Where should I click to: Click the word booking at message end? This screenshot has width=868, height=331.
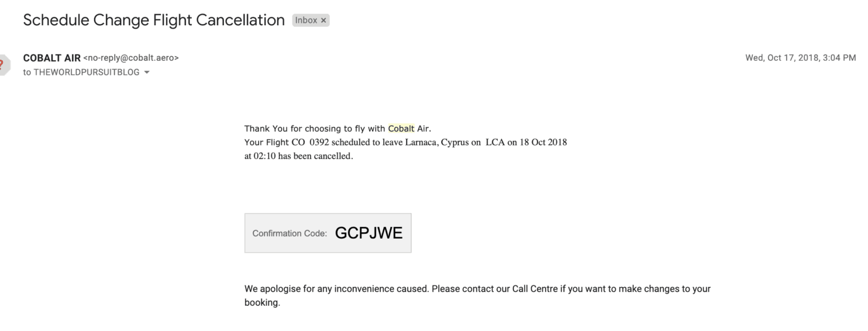pos(261,303)
